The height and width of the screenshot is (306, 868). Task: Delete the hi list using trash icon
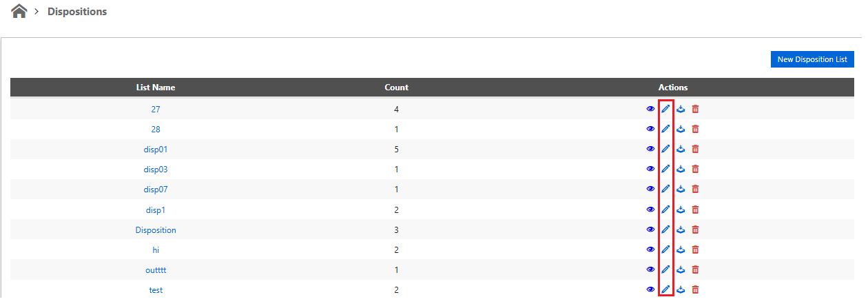click(695, 249)
